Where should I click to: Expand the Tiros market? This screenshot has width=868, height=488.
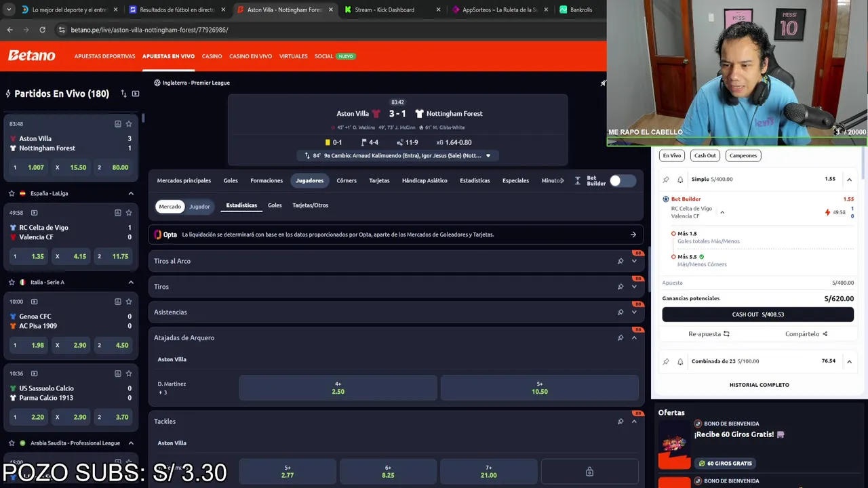[634, 287]
